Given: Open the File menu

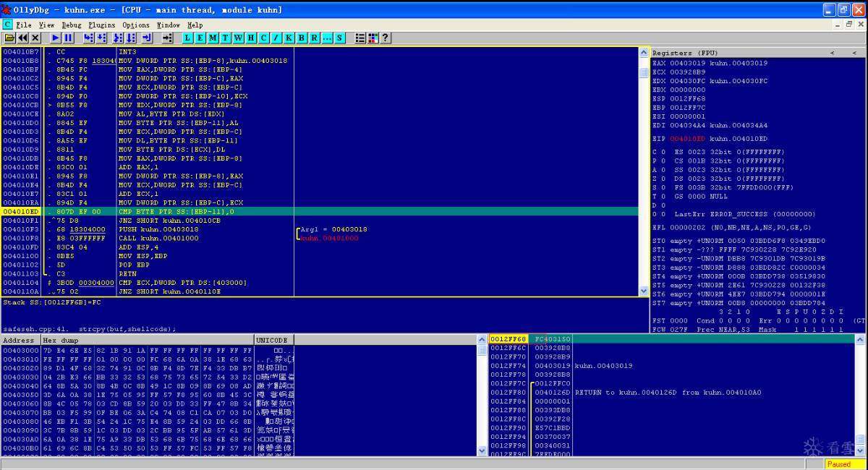Looking at the screenshot, I should tap(24, 25).
